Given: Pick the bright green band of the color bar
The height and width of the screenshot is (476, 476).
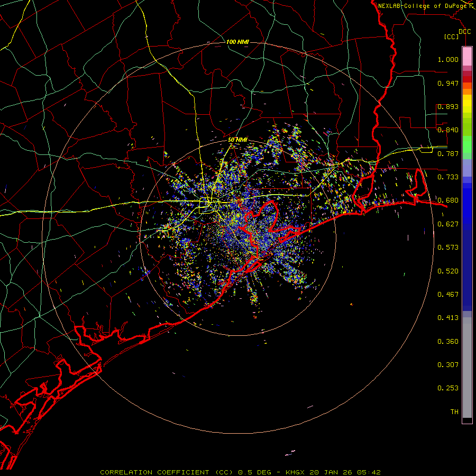Looking at the screenshot, I should coord(467,144).
